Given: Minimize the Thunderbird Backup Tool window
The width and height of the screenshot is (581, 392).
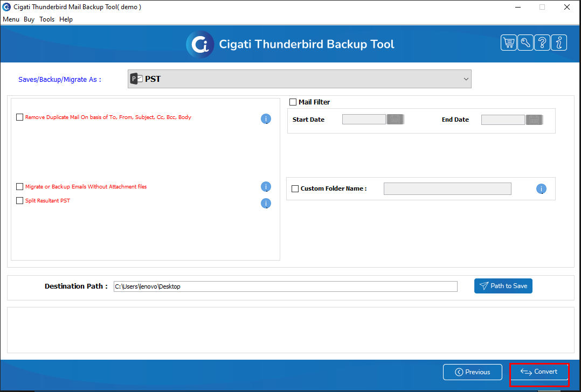Looking at the screenshot, I should pos(518,7).
